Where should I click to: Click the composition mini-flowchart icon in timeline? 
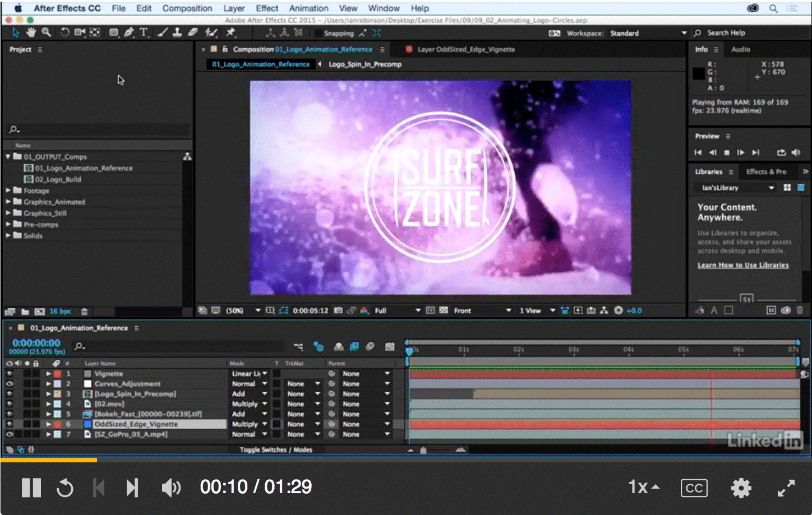click(x=298, y=347)
